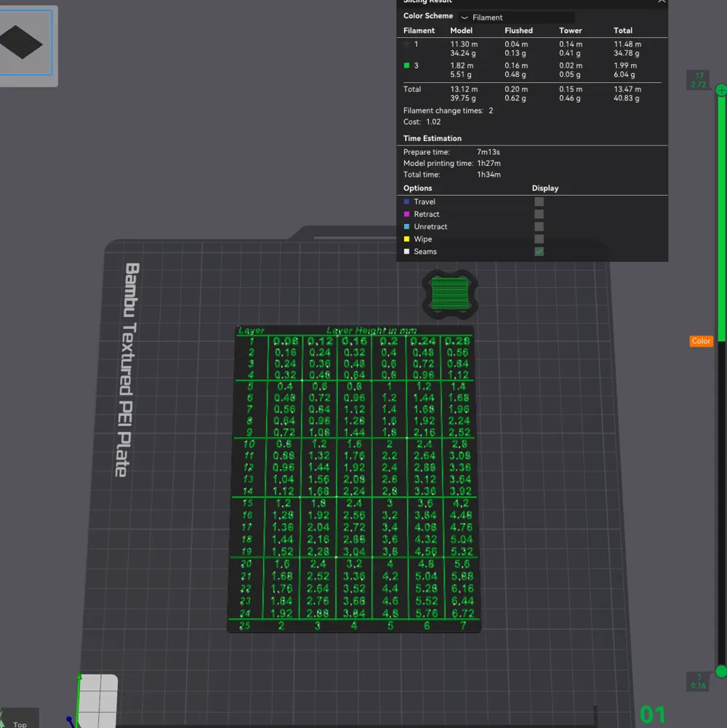
Task: Click the Model column header
Action: coord(461,31)
